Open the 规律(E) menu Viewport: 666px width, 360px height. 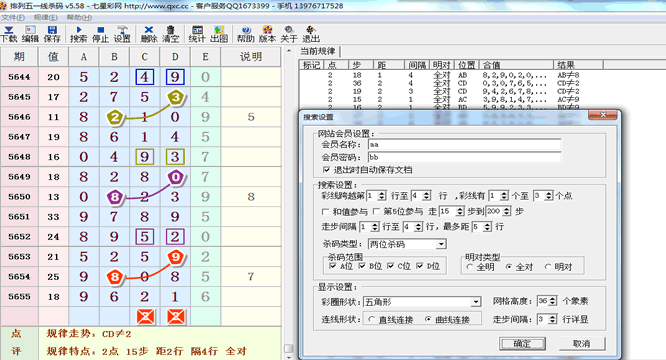point(45,17)
